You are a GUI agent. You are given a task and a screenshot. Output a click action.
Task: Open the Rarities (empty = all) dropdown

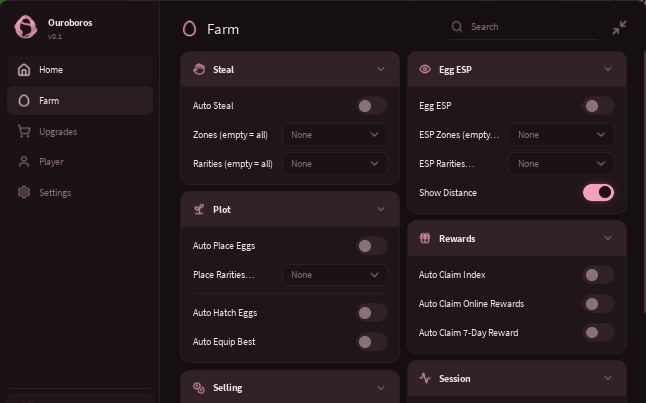click(x=335, y=164)
